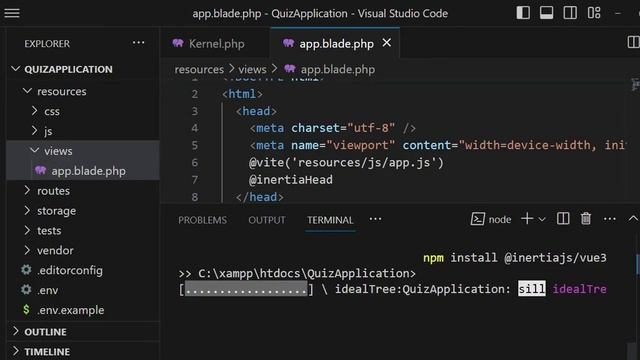Toggle secondary side bar layout icon

570,13
